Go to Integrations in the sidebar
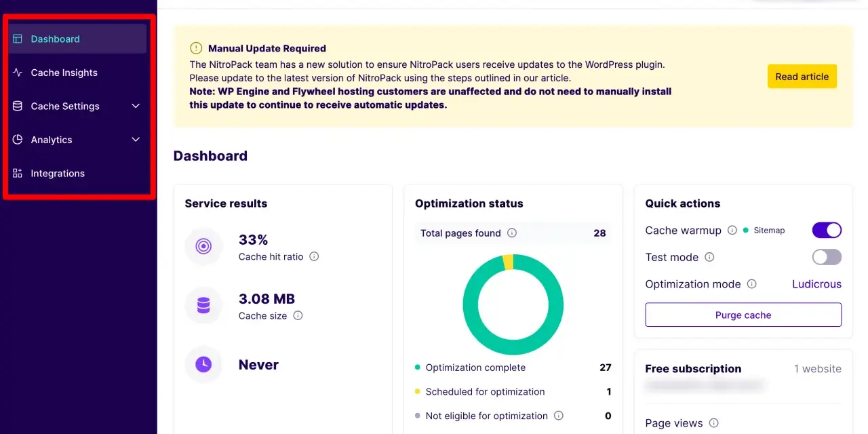The image size is (868, 434). (x=77, y=174)
